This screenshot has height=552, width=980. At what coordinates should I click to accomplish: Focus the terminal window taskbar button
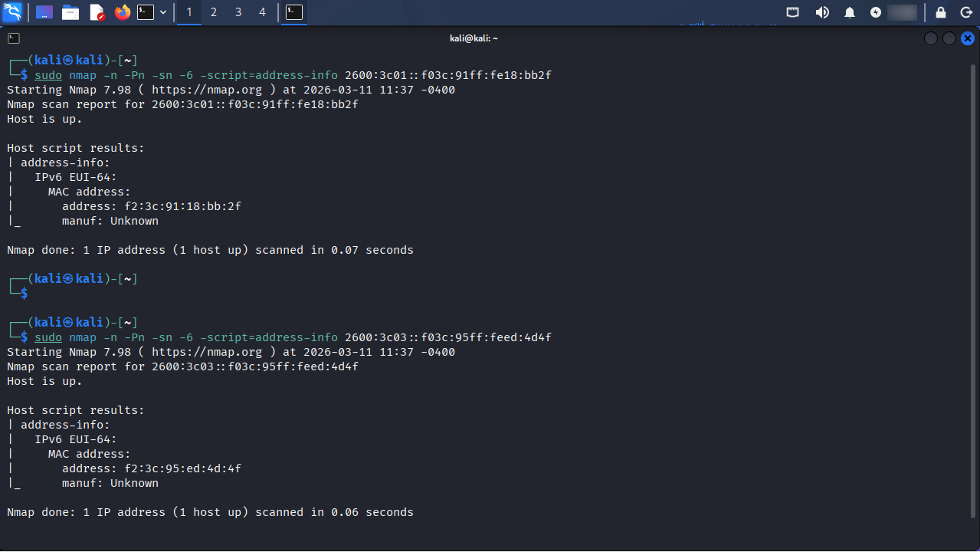click(x=294, y=12)
